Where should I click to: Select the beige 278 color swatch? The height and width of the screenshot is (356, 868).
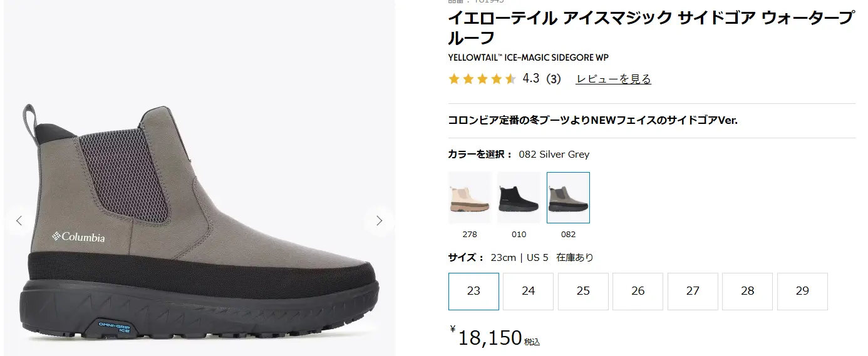coord(470,198)
